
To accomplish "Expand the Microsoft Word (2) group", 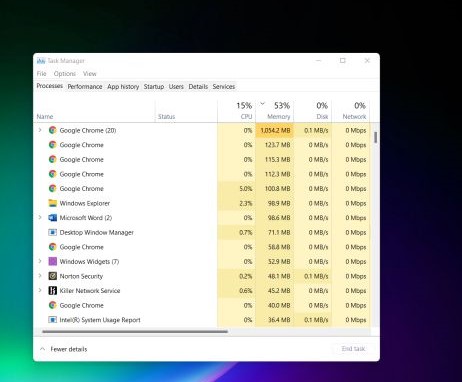I will pyautogui.click(x=40, y=217).
